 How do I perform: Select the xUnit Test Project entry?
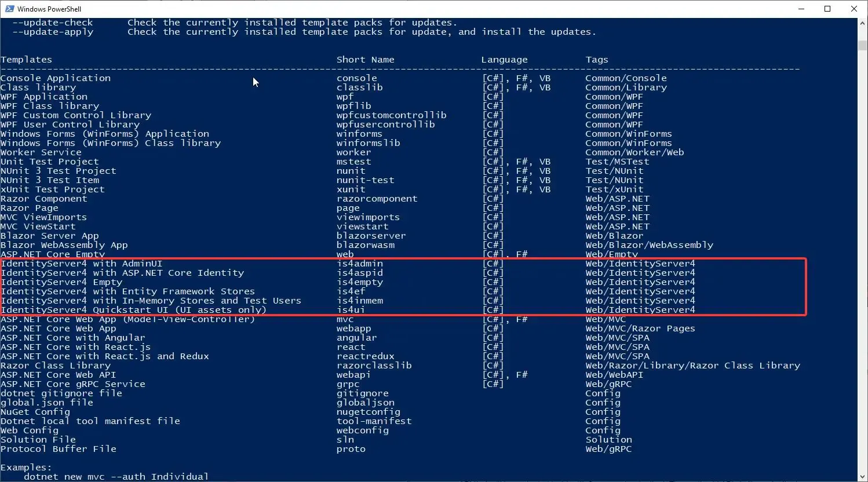click(53, 189)
